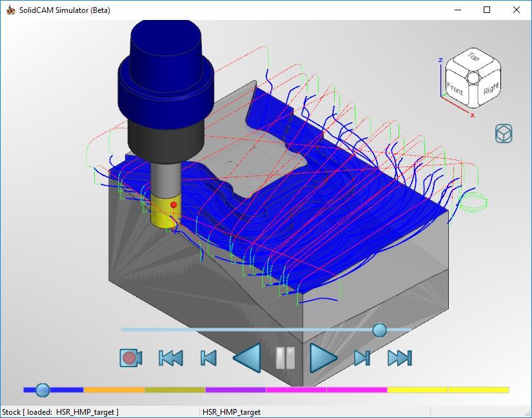Step forward to next operation

pyautogui.click(x=362, y=358)
